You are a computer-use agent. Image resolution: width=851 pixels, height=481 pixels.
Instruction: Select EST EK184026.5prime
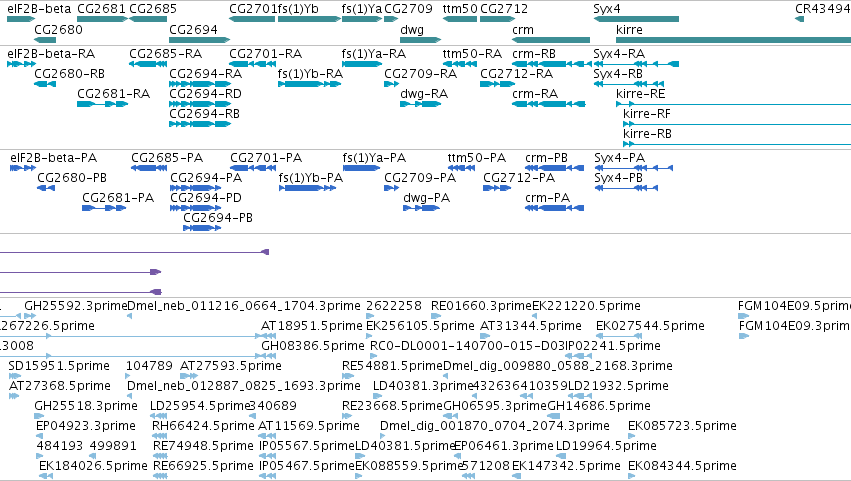93,467
